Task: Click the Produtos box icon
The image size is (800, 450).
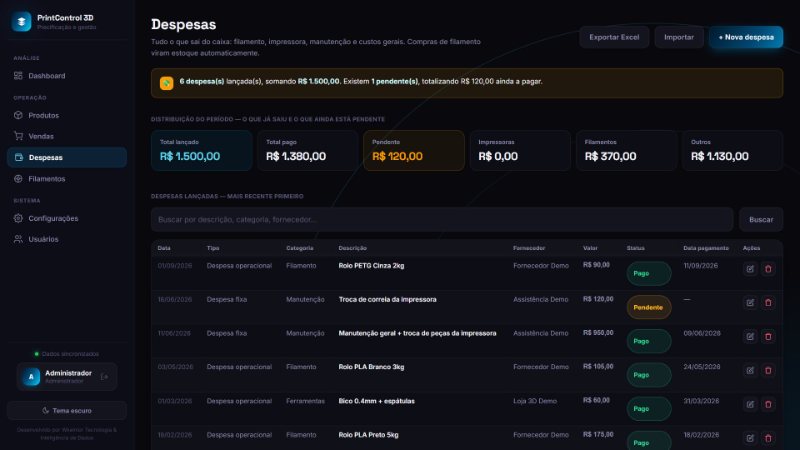Action: tap(18, 115)
